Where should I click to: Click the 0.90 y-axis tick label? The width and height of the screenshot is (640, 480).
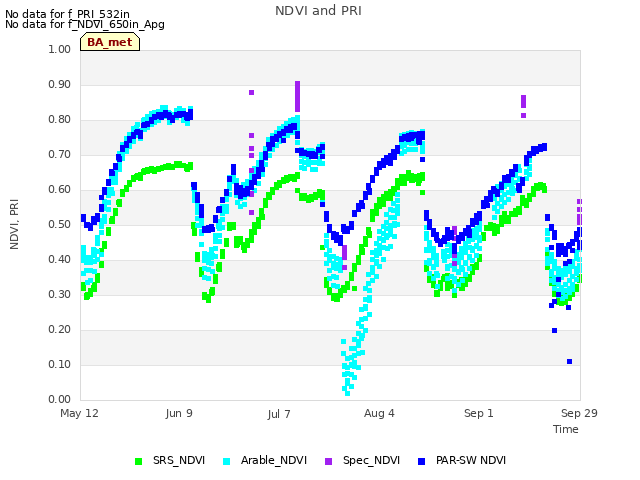click(60, 84)
